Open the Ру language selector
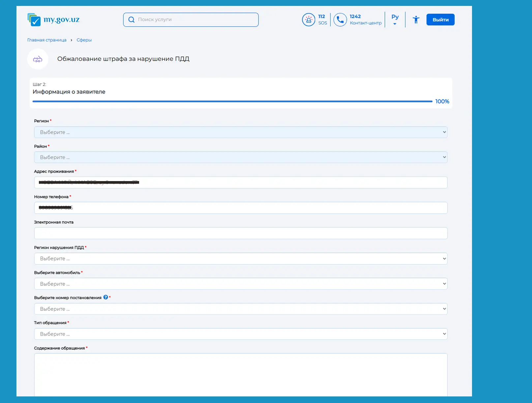This screenshot has width=532, height=403. tap(395, 19)
